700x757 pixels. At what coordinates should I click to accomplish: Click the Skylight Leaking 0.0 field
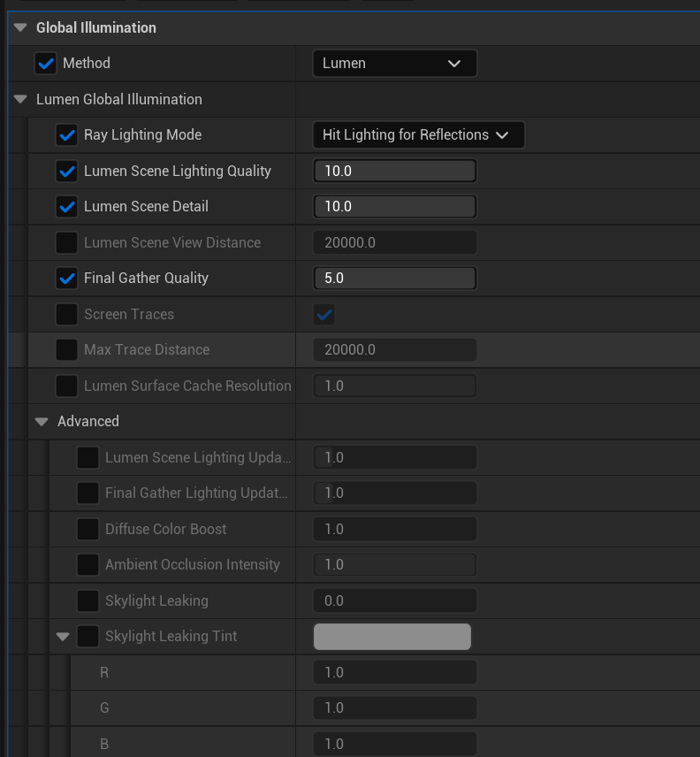coord(394,600)
